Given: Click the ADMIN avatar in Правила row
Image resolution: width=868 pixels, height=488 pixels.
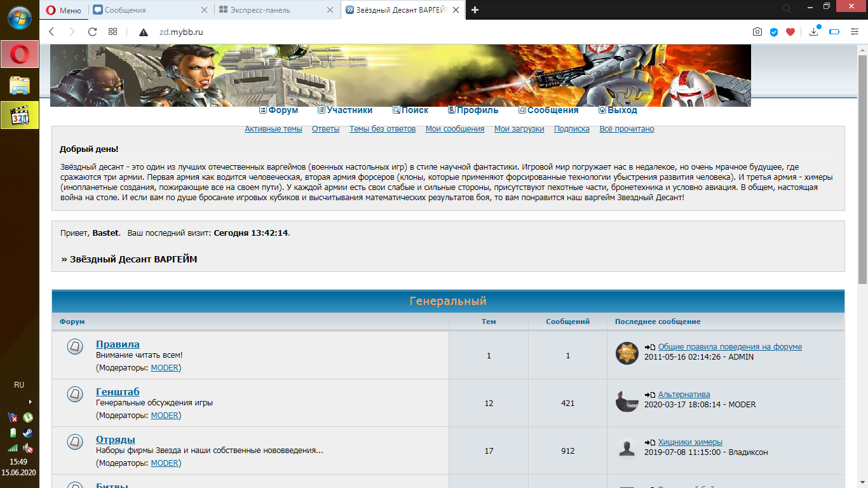Looking at the screenshot, I should click(627, 353).
